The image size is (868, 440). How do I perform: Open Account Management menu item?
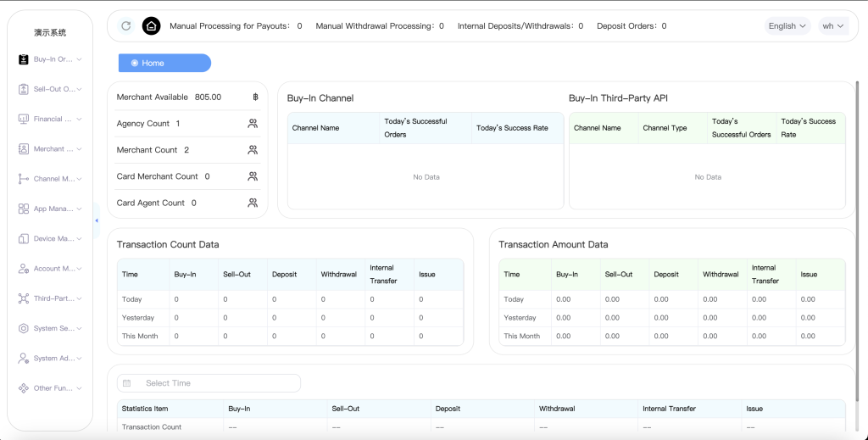click(50, 269)
